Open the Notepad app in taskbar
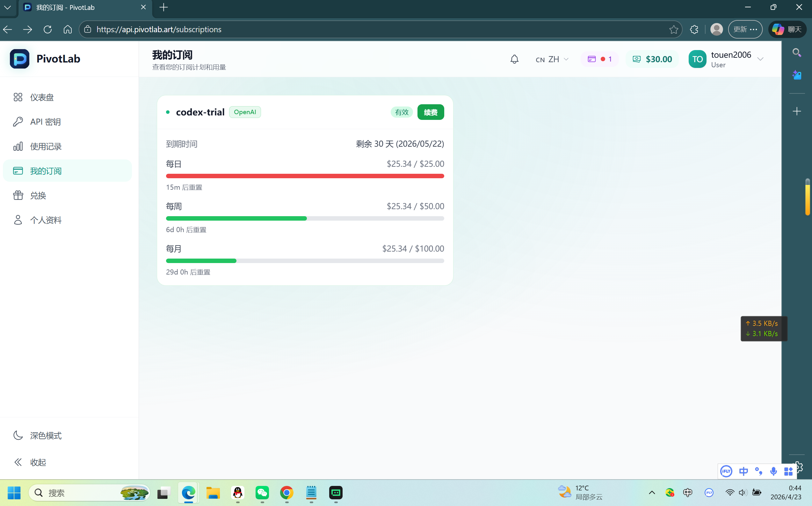Image resolution: width=812 pixels, height=506 pixels. point(311,493)
